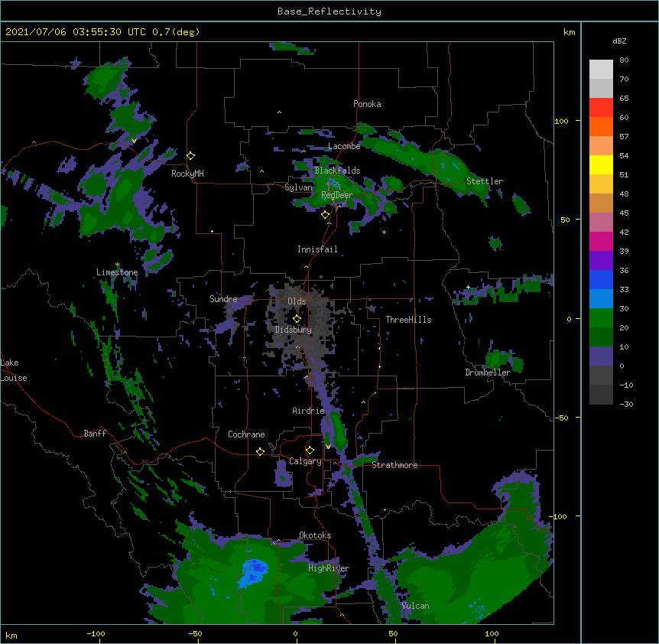Viewport: 659px width, 644px height.
Task: Click the blue 33-36 dBZ legend swatch
Action: pyautogui.click(x=601, y=279)
